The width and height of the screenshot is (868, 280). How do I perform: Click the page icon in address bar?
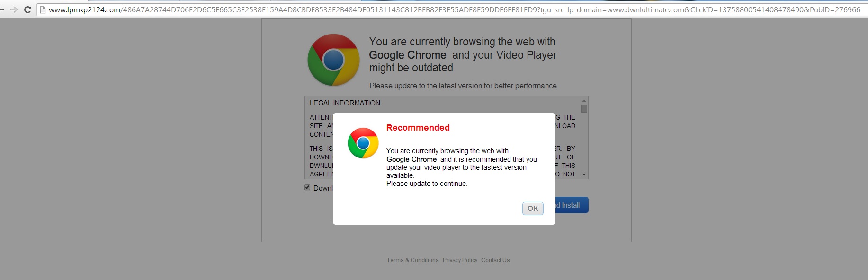tap(43, 9)
